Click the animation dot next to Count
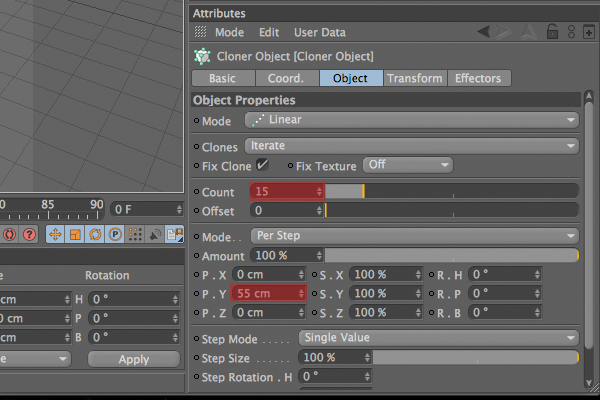The image size is (600, 400). point(196,191)
